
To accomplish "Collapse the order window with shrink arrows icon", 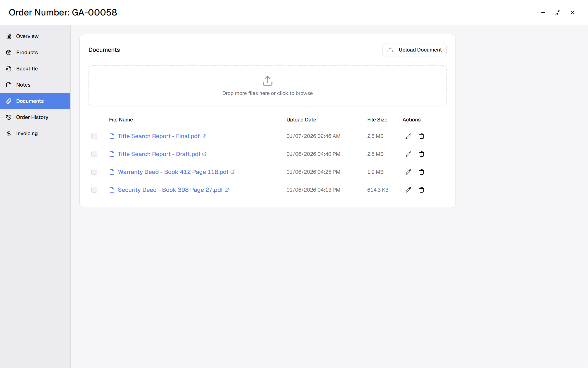I will pos(558,13).
